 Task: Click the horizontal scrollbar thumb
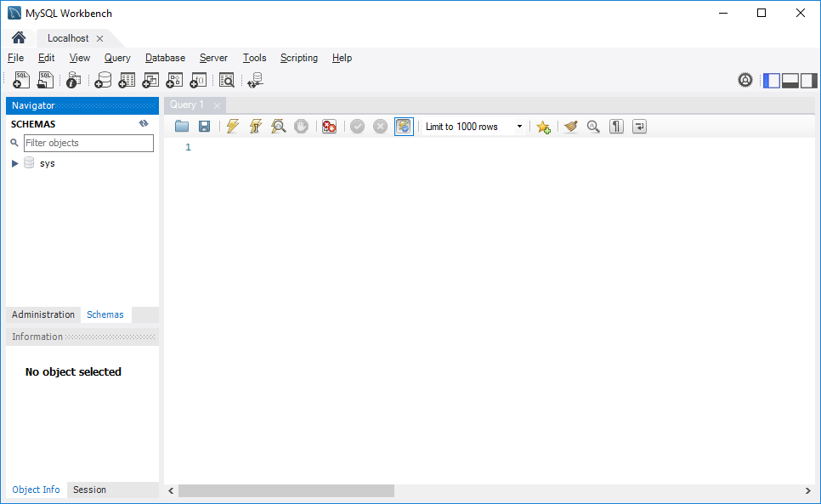point(286,490)
